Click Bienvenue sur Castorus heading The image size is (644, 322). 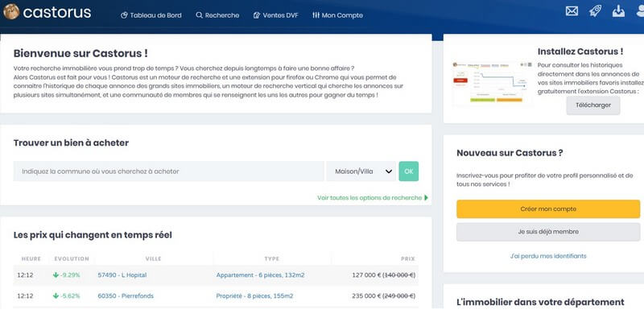click(x=80, y=53)
